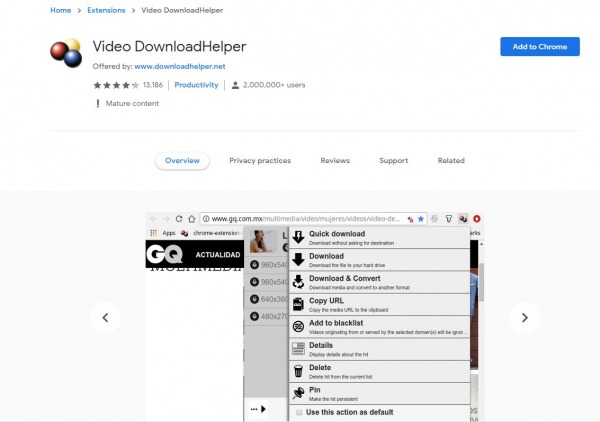Click the video thumbnail in hit list

[x=263, y=241]
